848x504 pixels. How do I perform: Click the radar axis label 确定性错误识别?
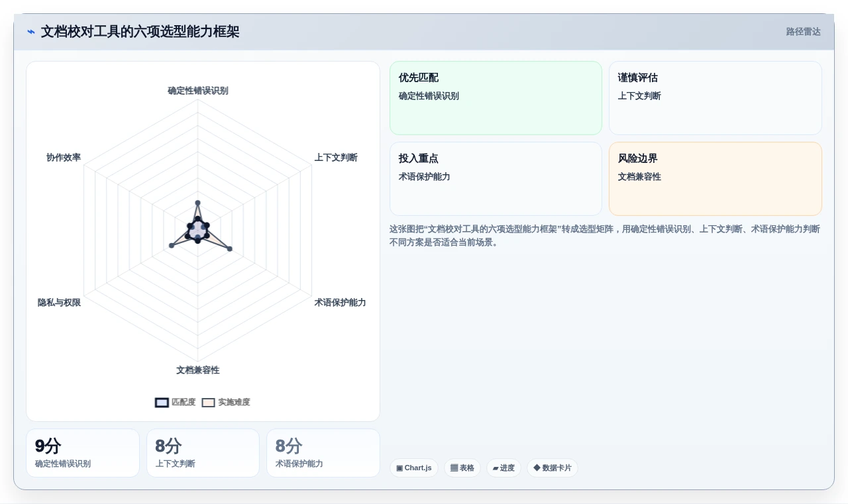pyautogui.click(x=198, y=91)
